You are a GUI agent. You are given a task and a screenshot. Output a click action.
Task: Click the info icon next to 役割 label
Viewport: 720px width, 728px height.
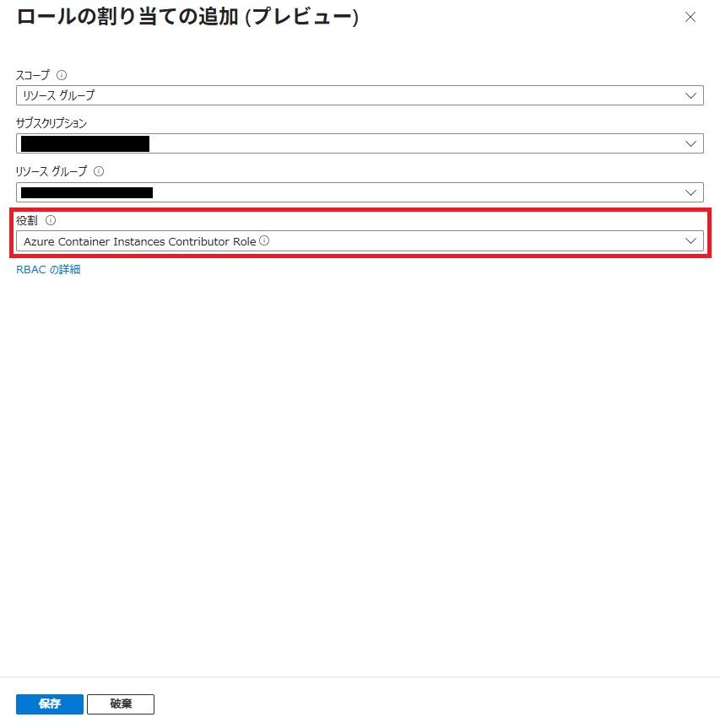(x=51, y=220)
